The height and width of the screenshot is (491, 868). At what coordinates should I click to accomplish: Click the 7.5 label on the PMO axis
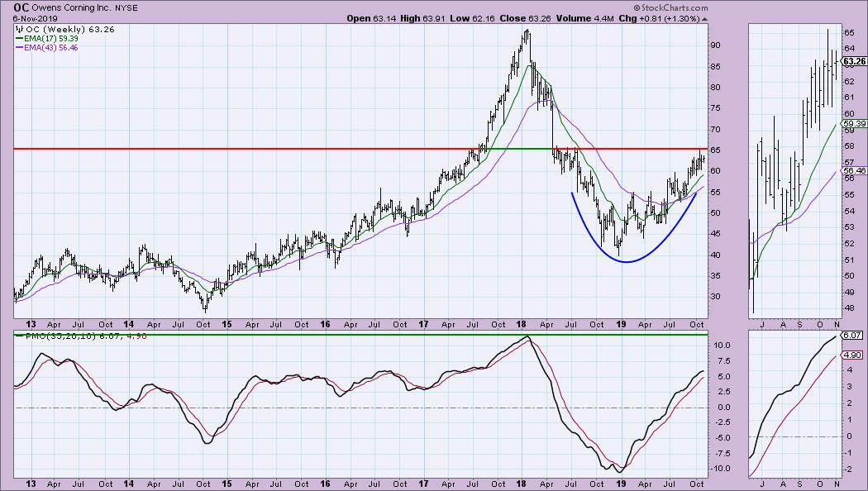tap(723, 361)
